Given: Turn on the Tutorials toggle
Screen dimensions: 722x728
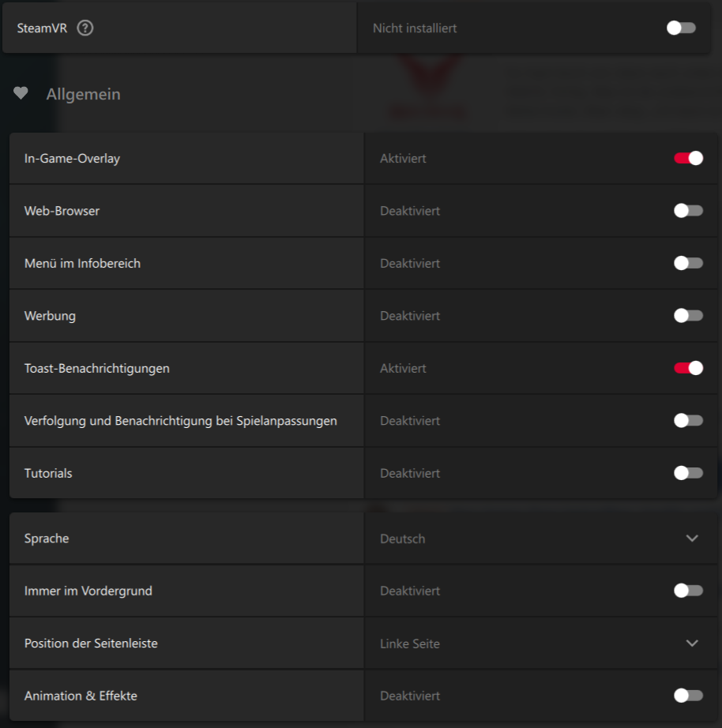Looking at the screenshot, I should point(687,472).
